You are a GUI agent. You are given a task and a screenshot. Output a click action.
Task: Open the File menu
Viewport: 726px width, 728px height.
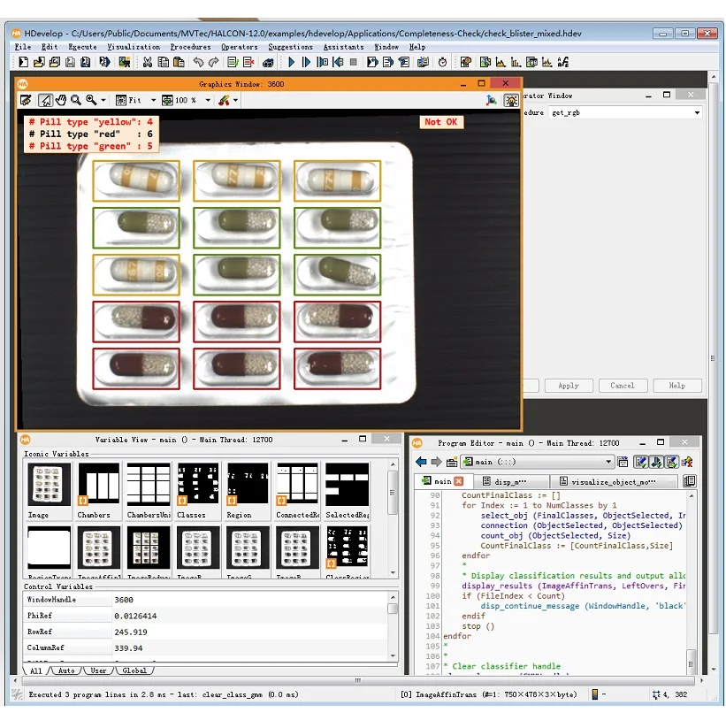(x=23, y=47)
